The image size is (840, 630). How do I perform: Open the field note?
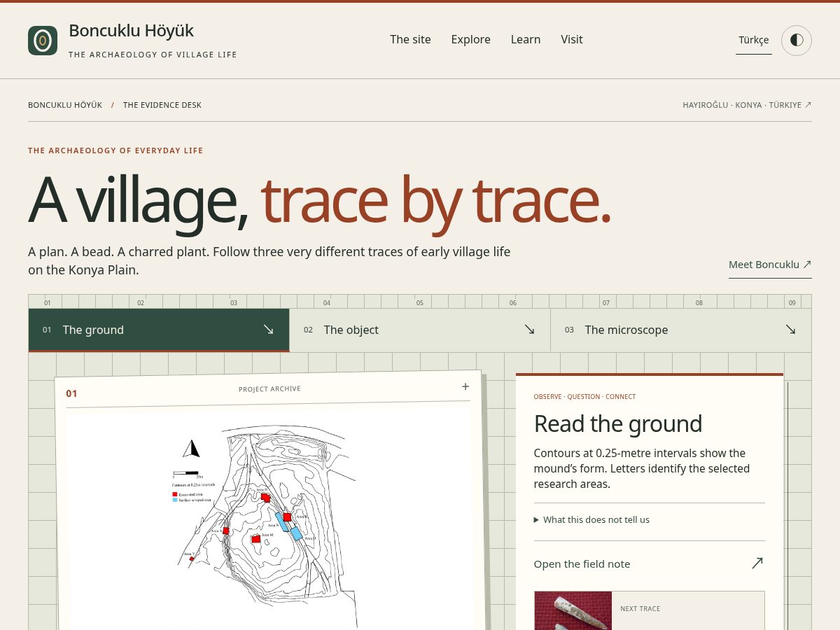[x=649, y=563]
